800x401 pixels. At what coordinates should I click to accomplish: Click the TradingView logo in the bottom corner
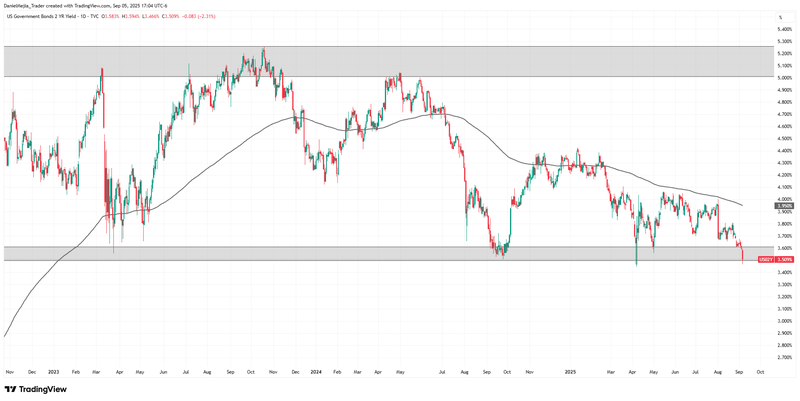31,389
